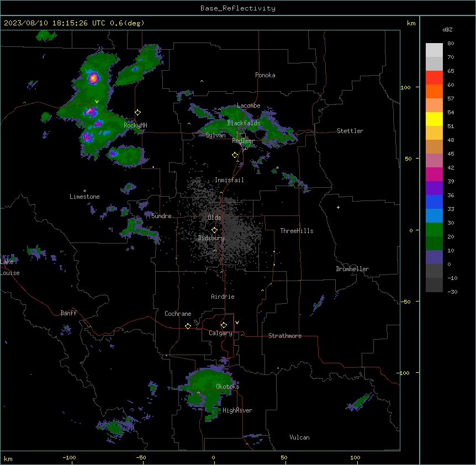Click the Innisfail city label
The image size is (476, 465).
point(229,180)
